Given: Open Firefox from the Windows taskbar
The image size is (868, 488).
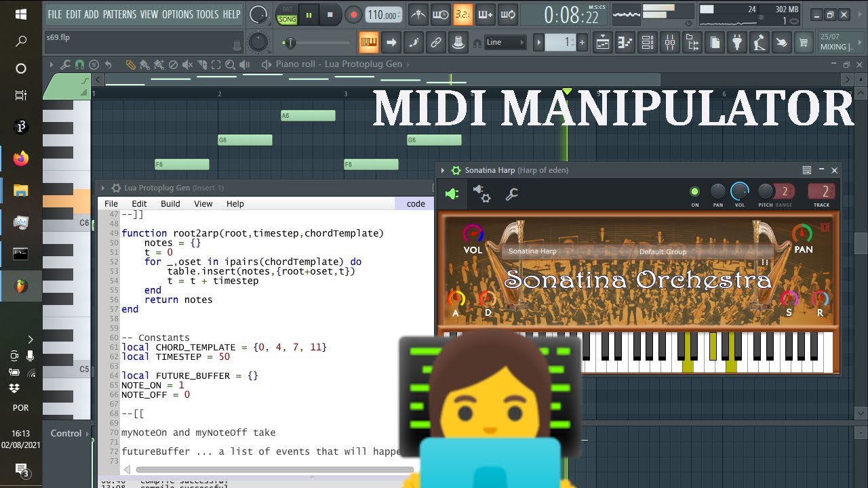Looking at the screenshot, I should pyautogui.click(x=21, y=159).
